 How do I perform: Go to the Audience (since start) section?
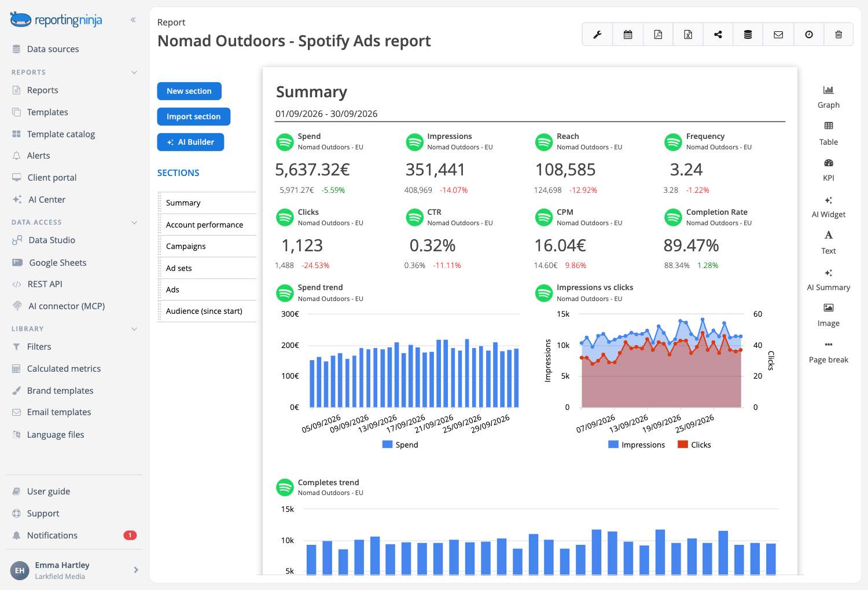point(207,311)
